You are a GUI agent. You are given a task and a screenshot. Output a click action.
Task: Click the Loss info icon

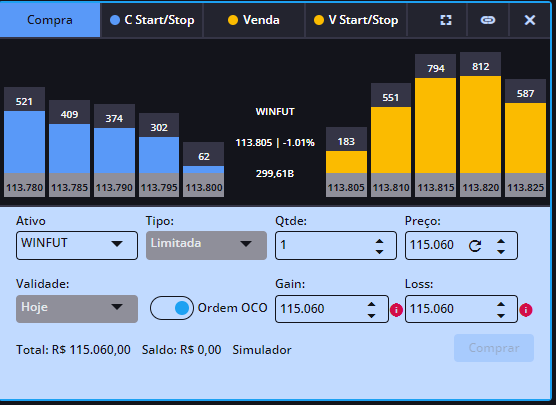point(526,310)
